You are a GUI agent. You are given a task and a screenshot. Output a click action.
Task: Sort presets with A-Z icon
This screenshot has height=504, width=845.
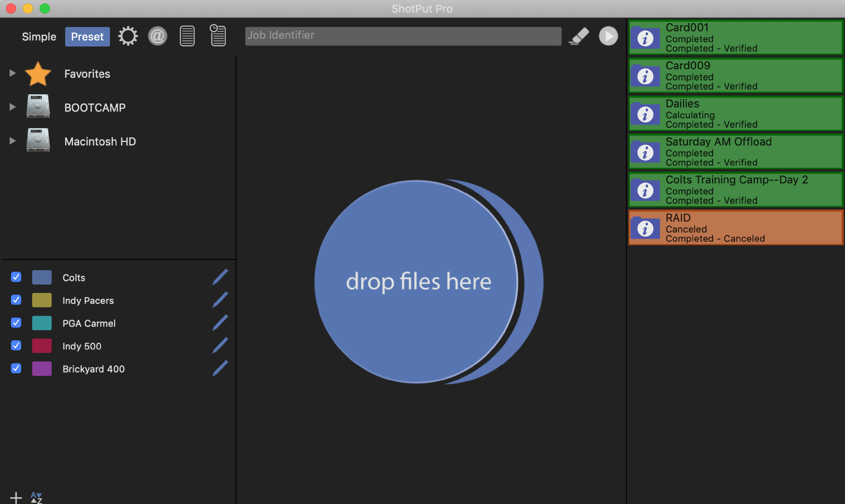36,498
